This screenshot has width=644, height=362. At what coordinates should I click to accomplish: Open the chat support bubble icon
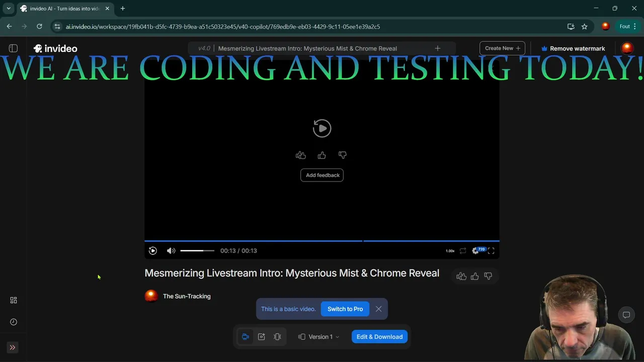[626, 315]
